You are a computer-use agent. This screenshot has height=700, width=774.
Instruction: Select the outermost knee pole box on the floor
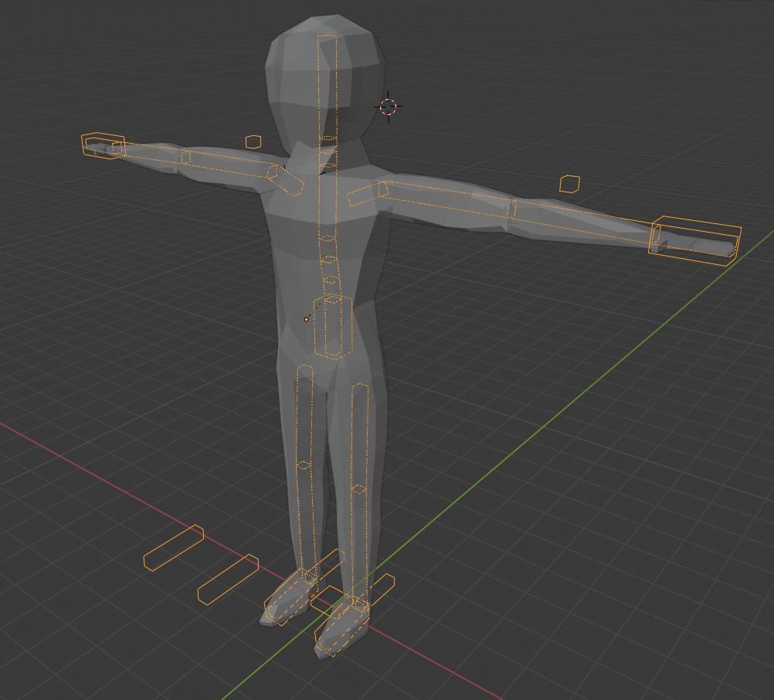tap(174, 548)
